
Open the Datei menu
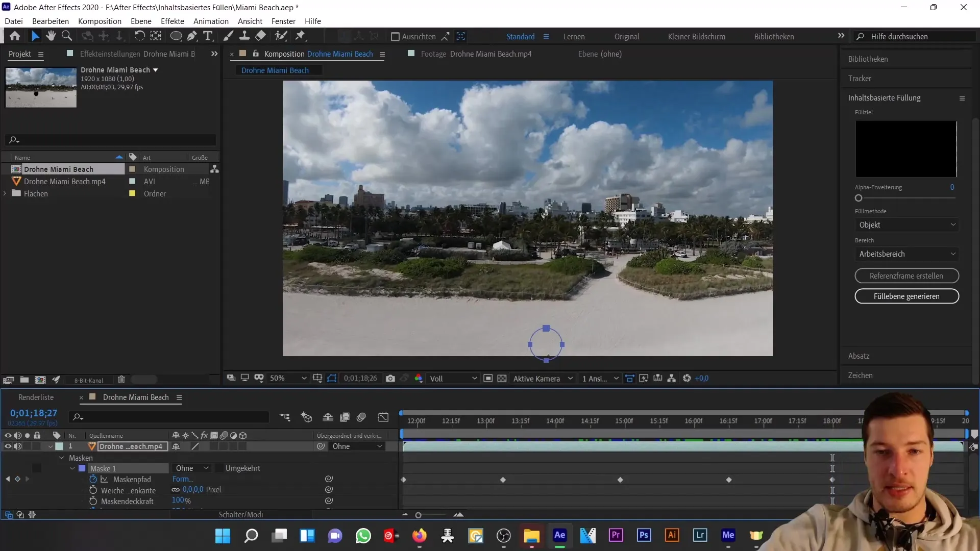point(14,21)
